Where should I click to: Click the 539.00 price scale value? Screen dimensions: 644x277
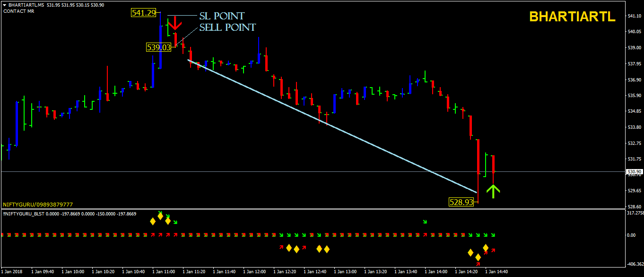(634, 48)
